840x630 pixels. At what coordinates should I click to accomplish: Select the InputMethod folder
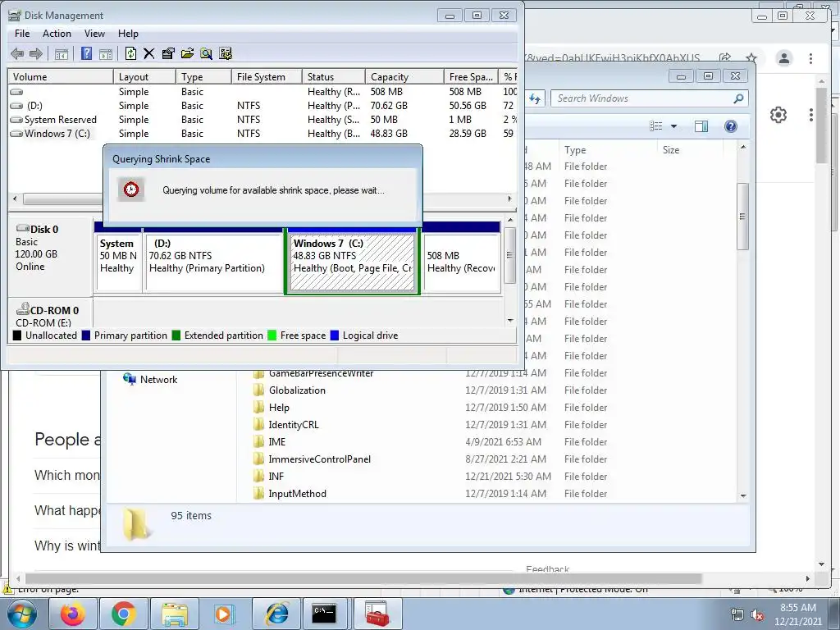click(297, 494)
